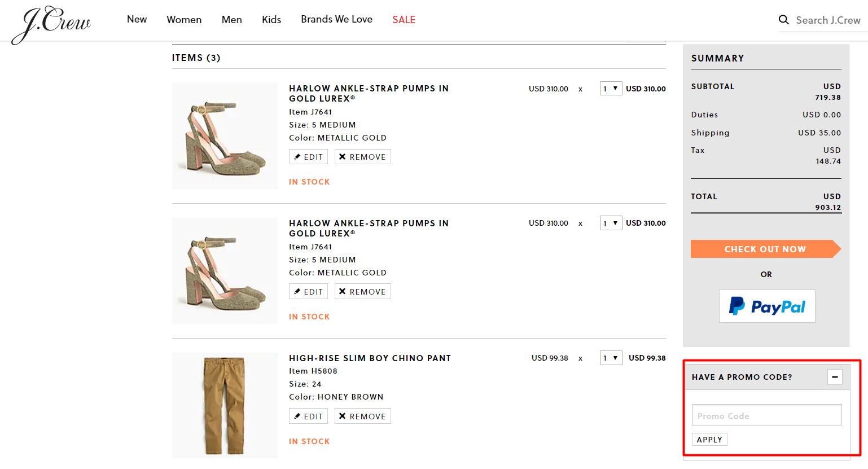Viewport: 868px width, 469px height.
Task: Click the subtotal amount 719.38
Action: 828,97
